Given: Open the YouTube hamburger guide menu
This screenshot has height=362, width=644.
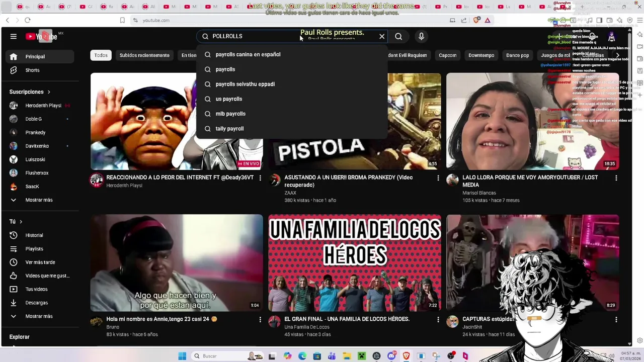Looking at the screenshot, I should pyautogui.click(x=14, y=36).
